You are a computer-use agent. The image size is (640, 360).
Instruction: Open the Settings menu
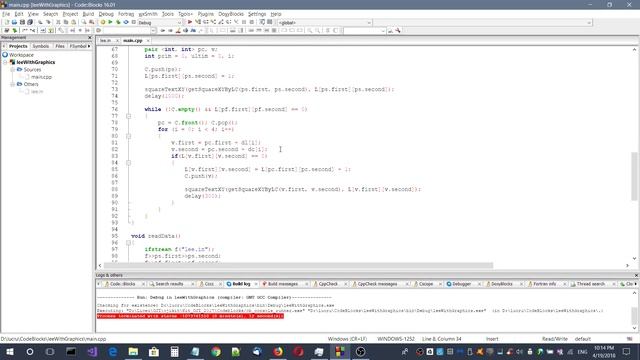pyautogui.click(x=257, y=14)
